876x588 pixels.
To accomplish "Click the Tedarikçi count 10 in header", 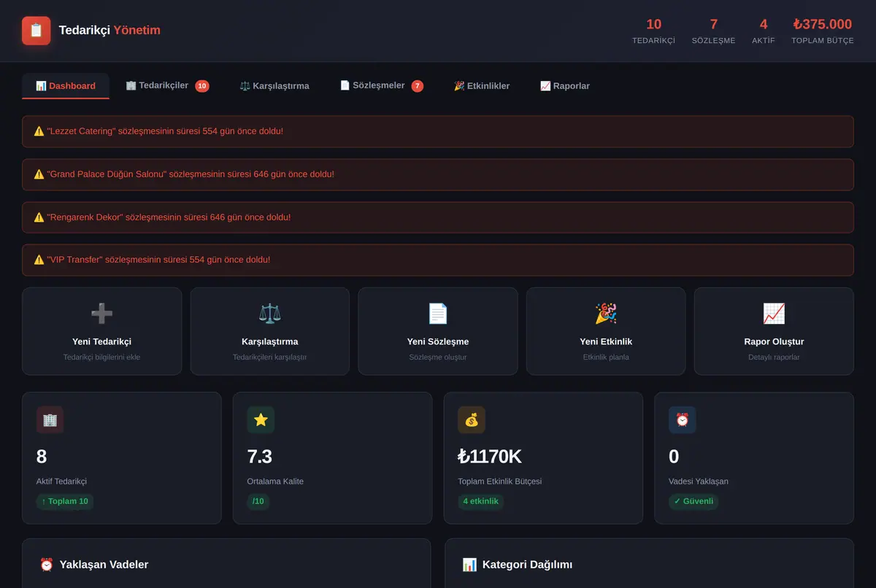I will coord(654,24).
